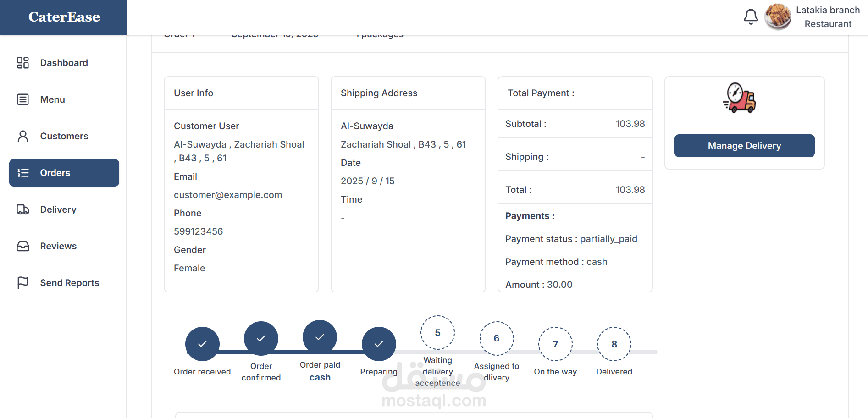Click phone number 599123456
Viewport: 868px width, 418px height.
click(x=198, y=231)
